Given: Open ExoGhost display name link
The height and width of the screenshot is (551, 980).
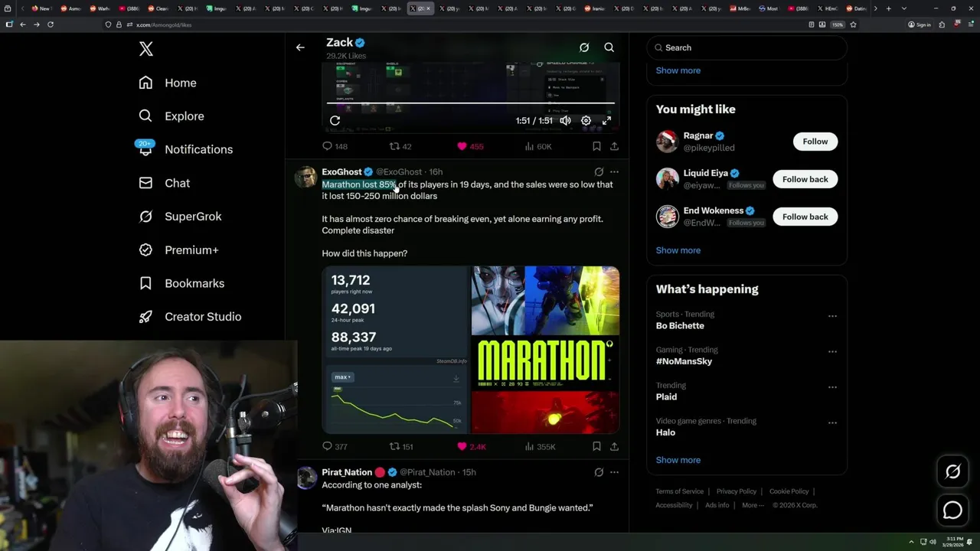Looking at the screenshot, I should pos(341,171).
